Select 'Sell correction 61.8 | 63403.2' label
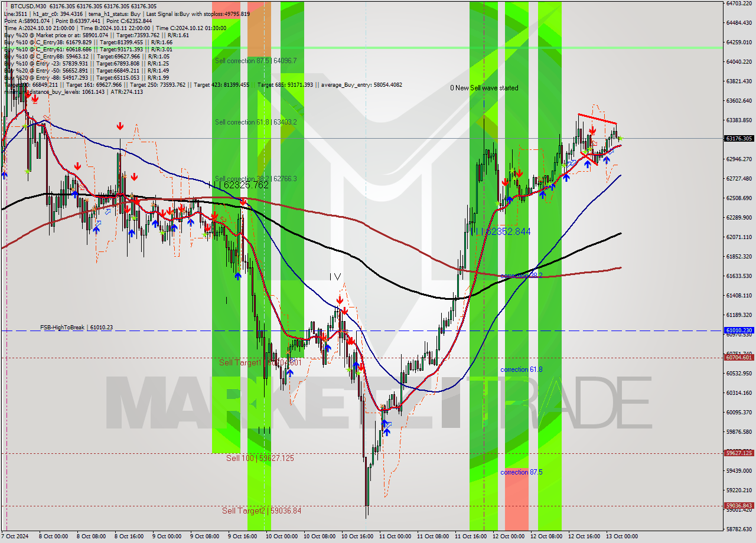The height and width of the screenshot is (543, 756). pyautogui.click(x=256, y=122)
